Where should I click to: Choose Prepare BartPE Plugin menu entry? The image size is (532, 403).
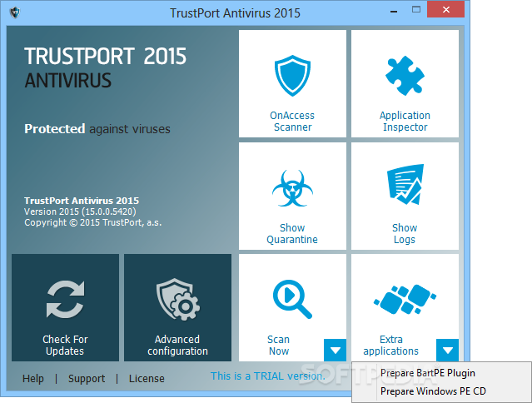click(441, 373)
